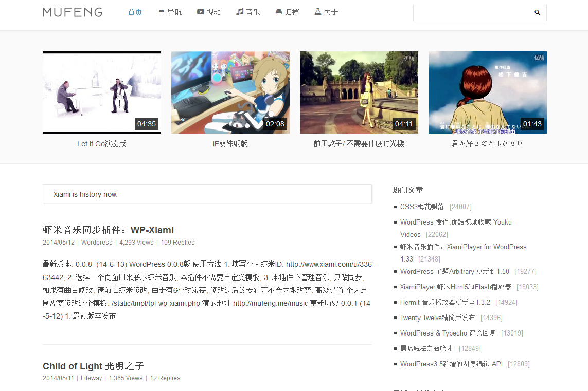Image resolution: width=588 pixels, height=391 pixels.
Task: Click the [19277] view count
Action: (x=525, y=271)
